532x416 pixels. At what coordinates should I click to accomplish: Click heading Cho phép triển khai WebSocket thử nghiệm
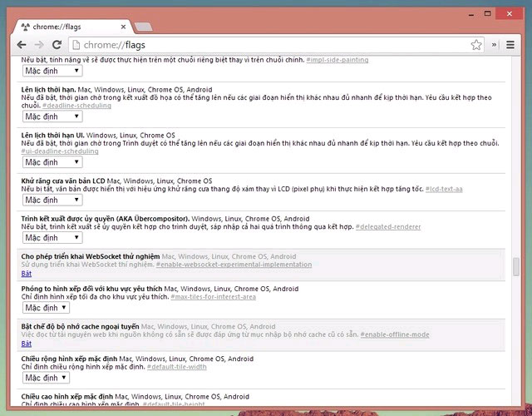tap(91, 256)
